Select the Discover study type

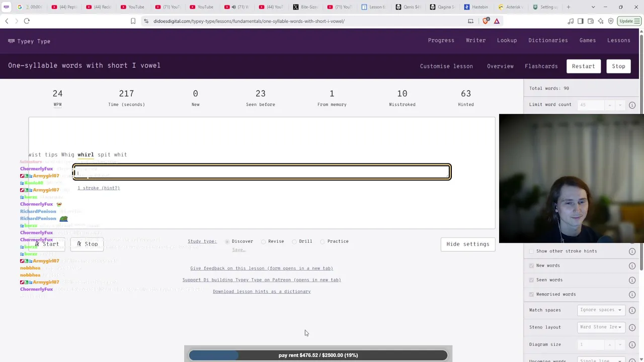[227, 241]
